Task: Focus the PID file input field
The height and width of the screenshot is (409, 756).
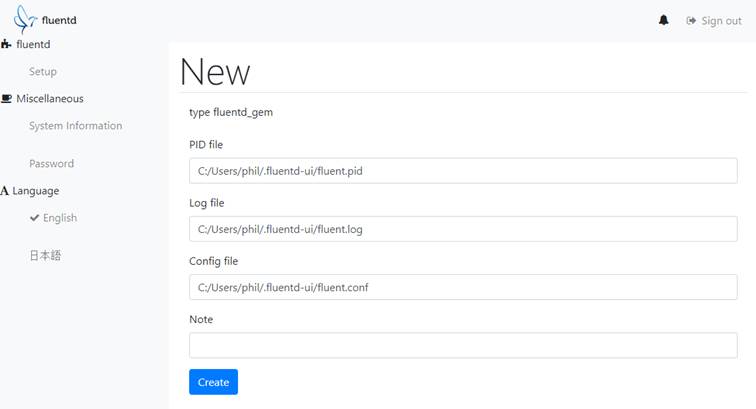Action: (x=463, y=171)
